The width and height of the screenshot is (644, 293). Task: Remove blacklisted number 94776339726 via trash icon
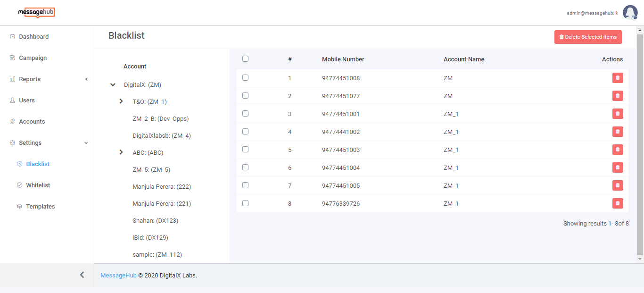[617, 203]
